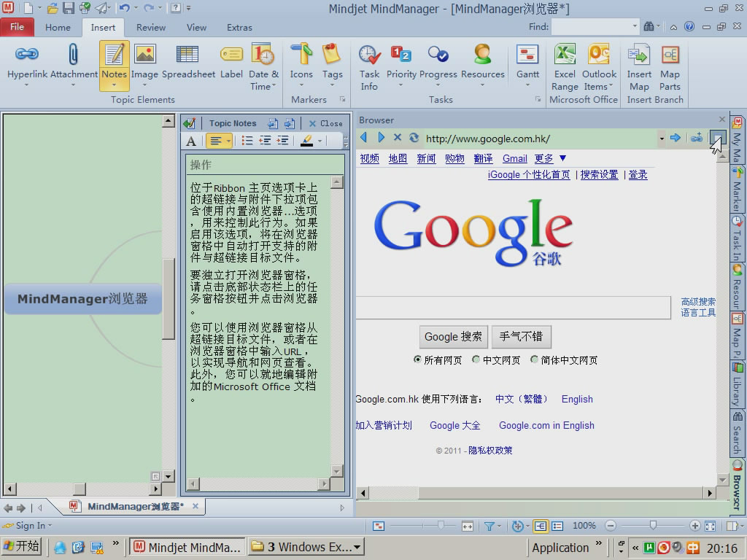747x560 pixels.
Task: Expand the Notes dropdown arrow
Action: tap(115, 86)
